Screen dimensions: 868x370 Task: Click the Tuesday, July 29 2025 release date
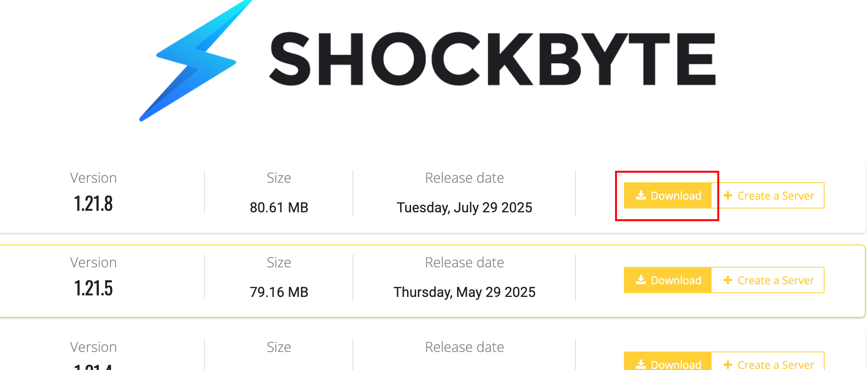(x=464, y=208)
